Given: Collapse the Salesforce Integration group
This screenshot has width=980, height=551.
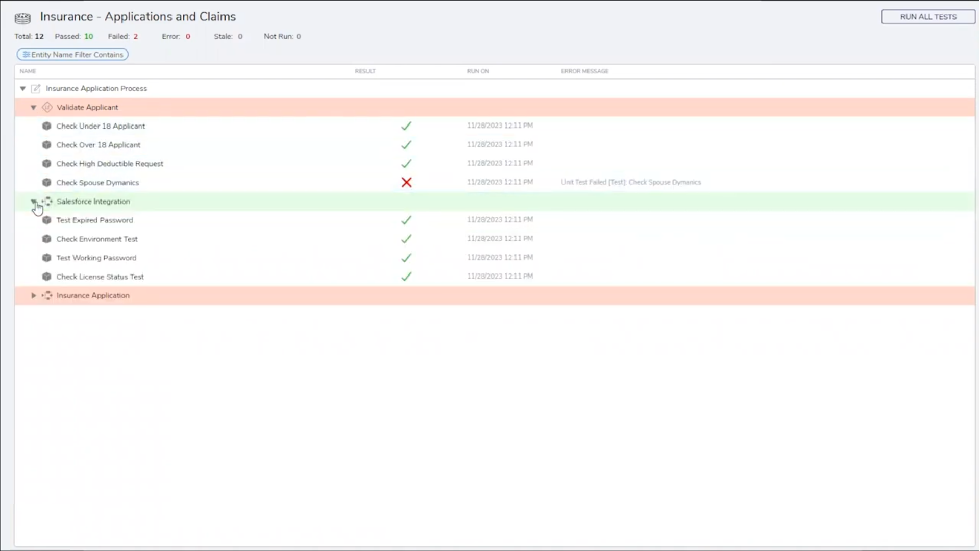Looking at the screenshot, I should (34, 202).
